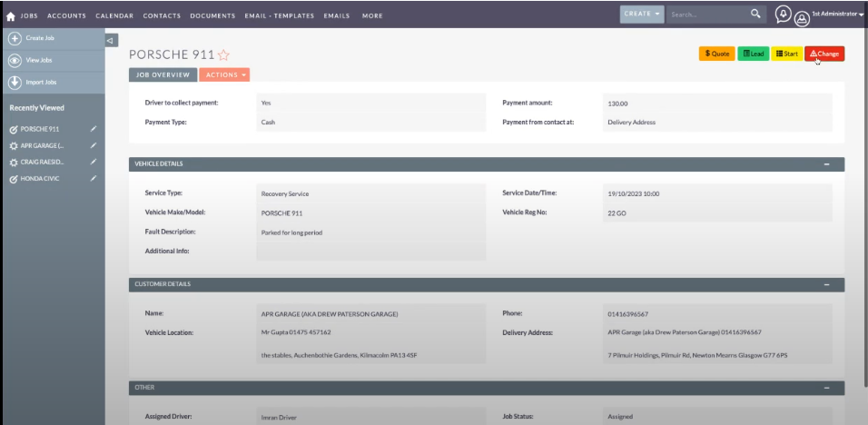Click the green Lead button
Image resolution: width=868 pixels, height=425 pixels.
click(x=754, y=54)
